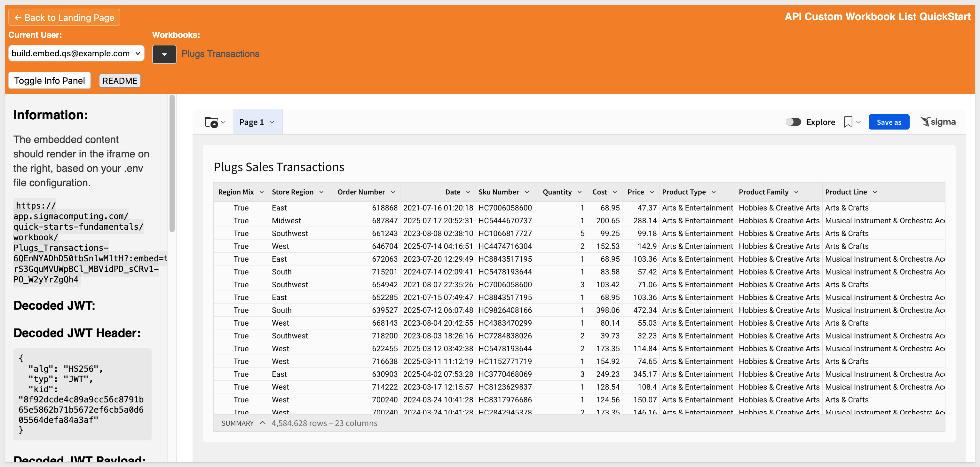Open the Store Region column menu arrow
Viewport: 980px width, 467px height.
coord(321,192)
